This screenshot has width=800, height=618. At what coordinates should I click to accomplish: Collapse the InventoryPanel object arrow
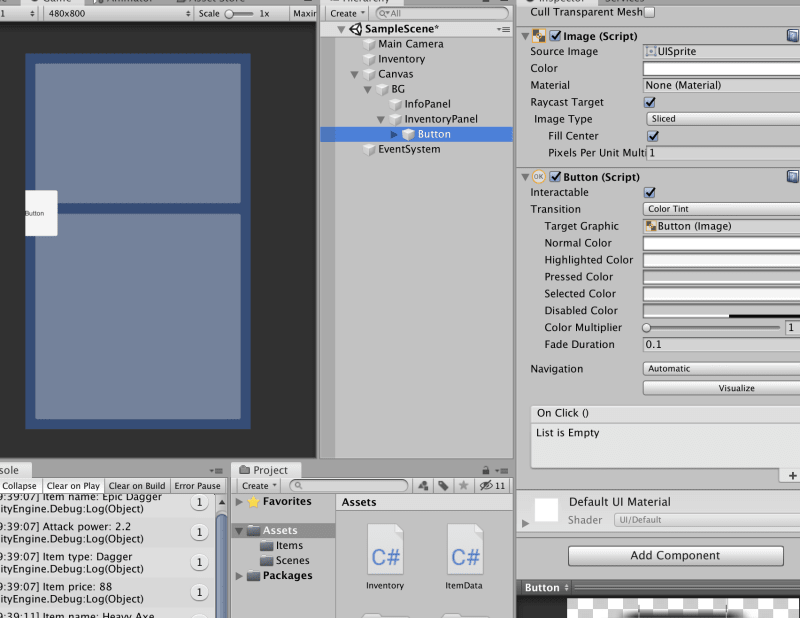[x=381, y=119]
